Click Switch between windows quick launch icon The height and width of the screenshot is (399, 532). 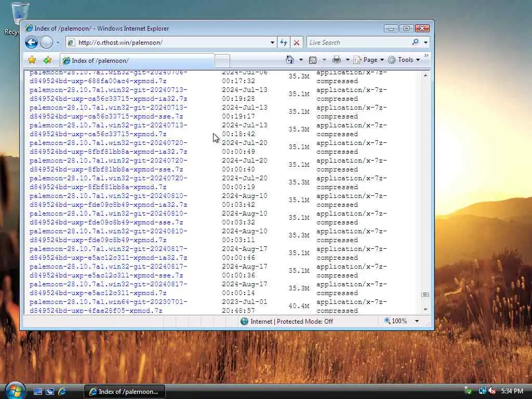[x=50, y=392]
